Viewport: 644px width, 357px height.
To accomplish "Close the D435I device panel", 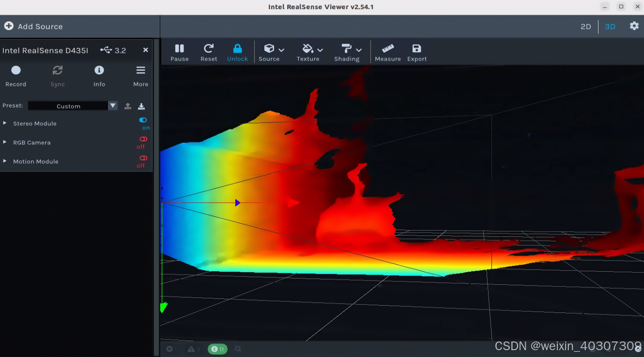I will click(145, 50).
